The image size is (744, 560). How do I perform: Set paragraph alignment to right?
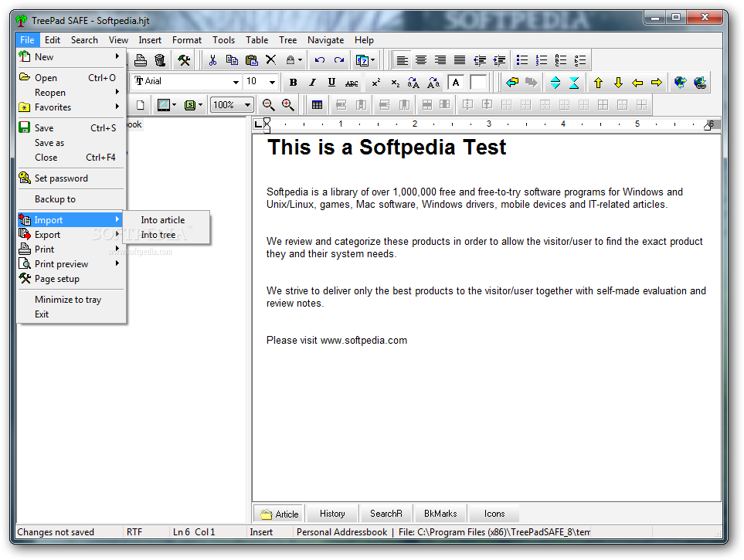[x=440, y=60]
